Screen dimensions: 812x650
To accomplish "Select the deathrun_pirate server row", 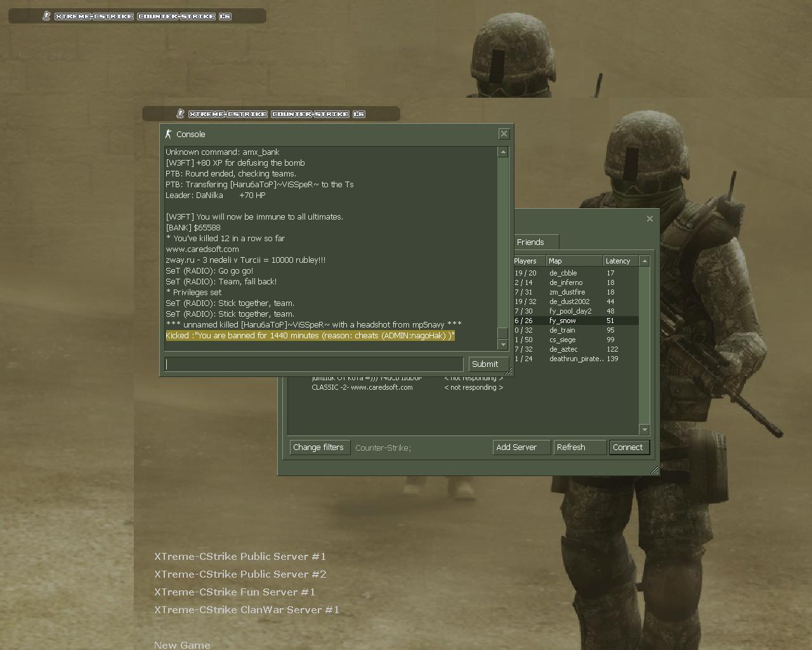I will (575, 359).
